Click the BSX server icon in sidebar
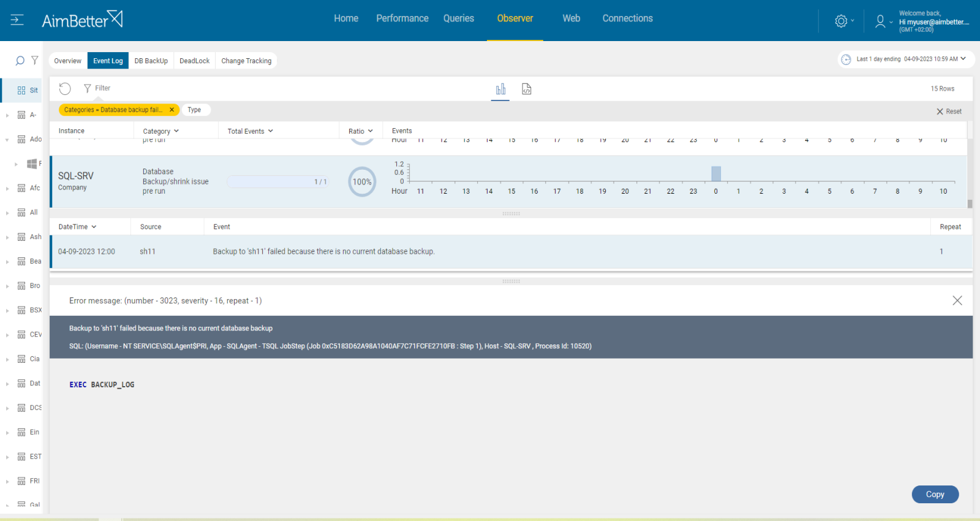This screenshot has width=980, height=521. (21, 310)
